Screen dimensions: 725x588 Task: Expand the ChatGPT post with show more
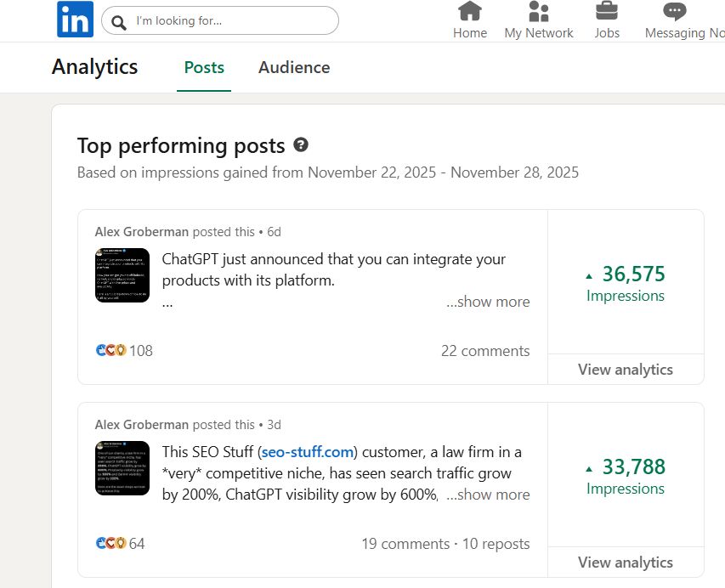[488, 302]
